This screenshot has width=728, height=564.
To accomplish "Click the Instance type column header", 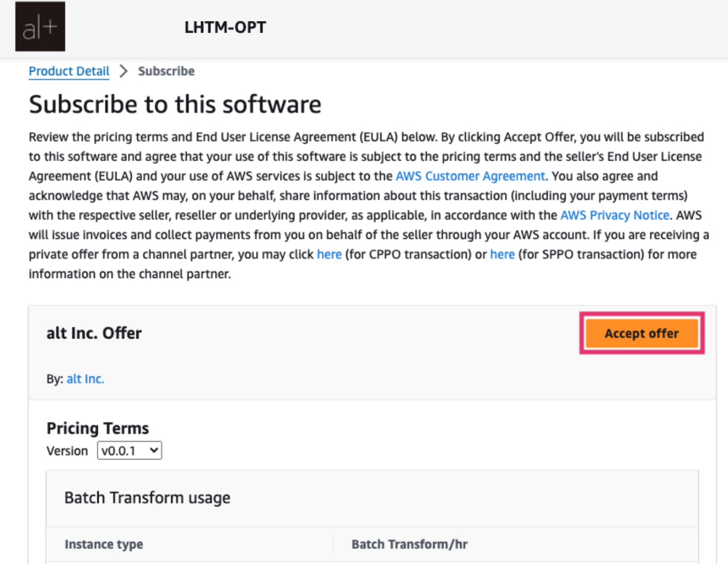I will coord(104,544).
